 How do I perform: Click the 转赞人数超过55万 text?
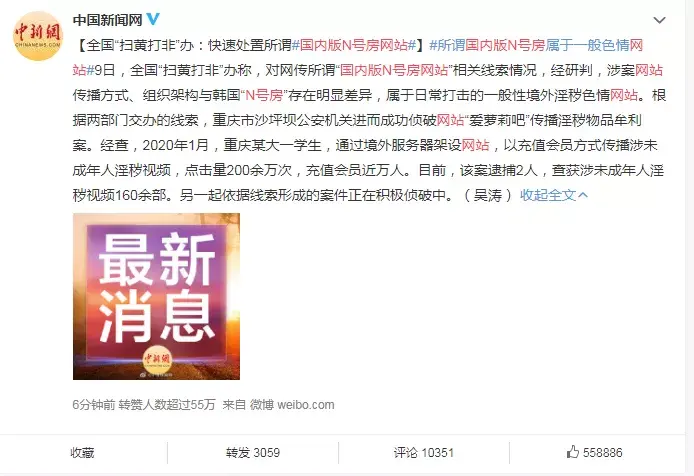coord(167,405)
